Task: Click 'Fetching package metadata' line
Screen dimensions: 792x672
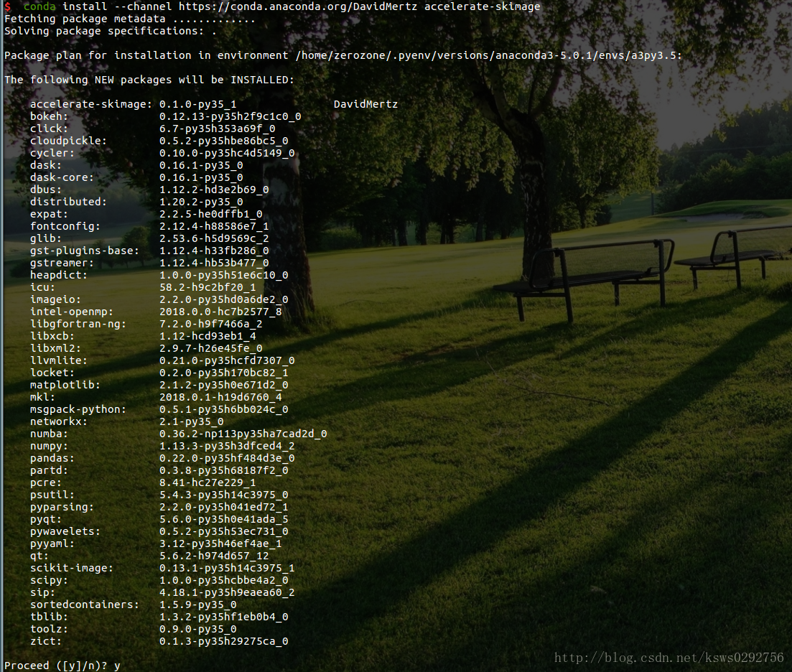Action: pos(130,19)
